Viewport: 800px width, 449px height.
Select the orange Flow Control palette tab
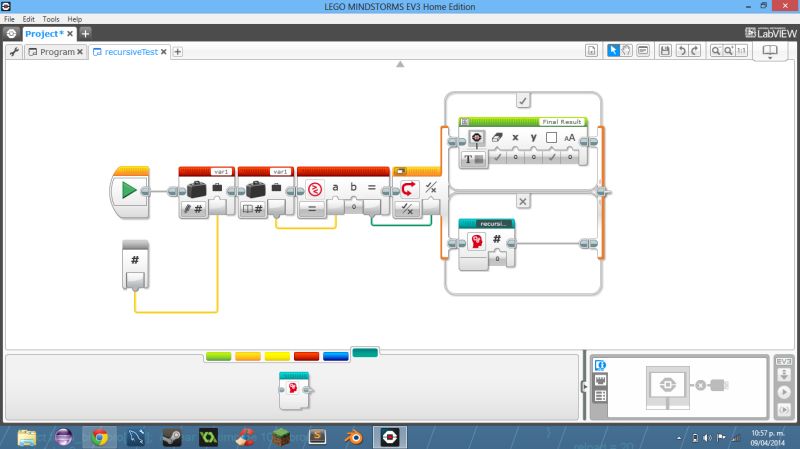(x=248, y=356)
